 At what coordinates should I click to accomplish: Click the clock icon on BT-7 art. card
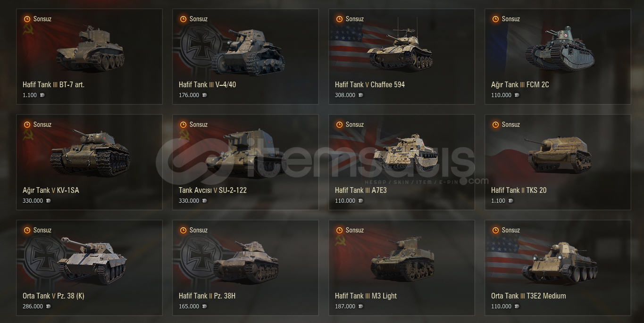click(x=27, y=19)
